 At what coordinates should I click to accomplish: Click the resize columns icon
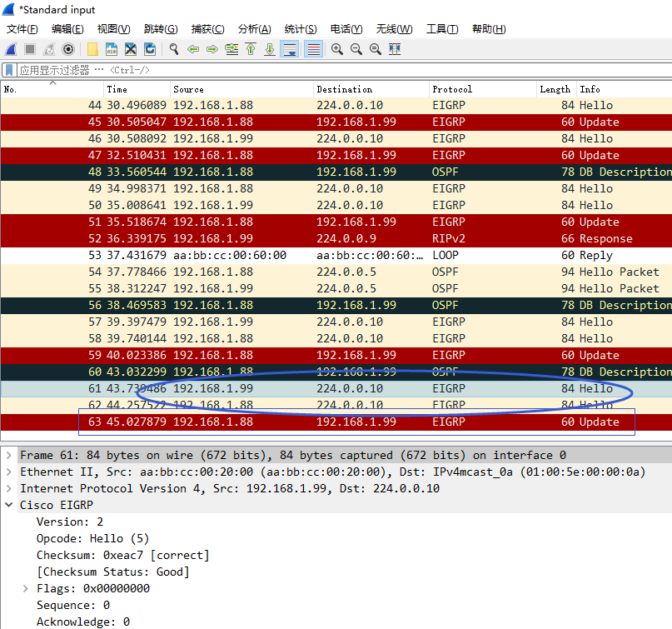395,49
